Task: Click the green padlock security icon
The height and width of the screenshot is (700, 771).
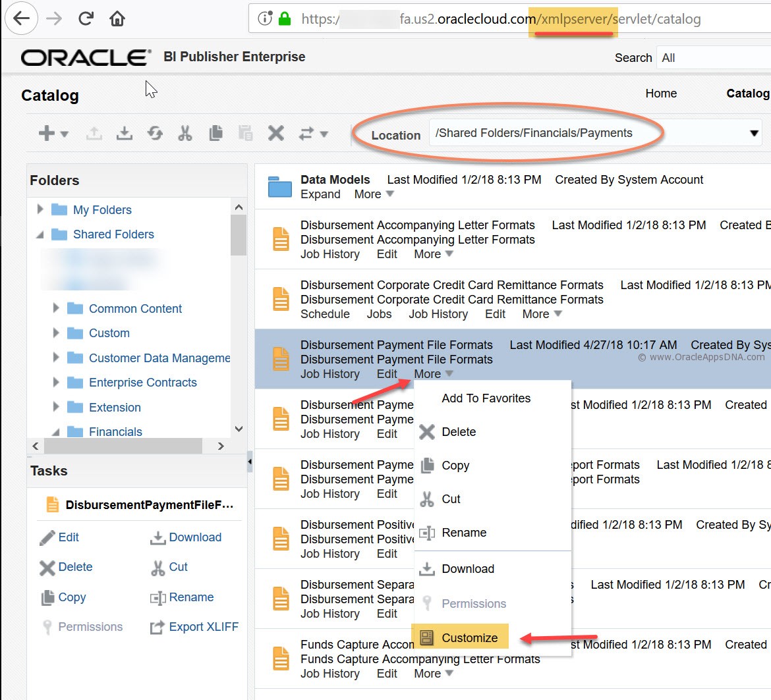Action: pos(285,18)
